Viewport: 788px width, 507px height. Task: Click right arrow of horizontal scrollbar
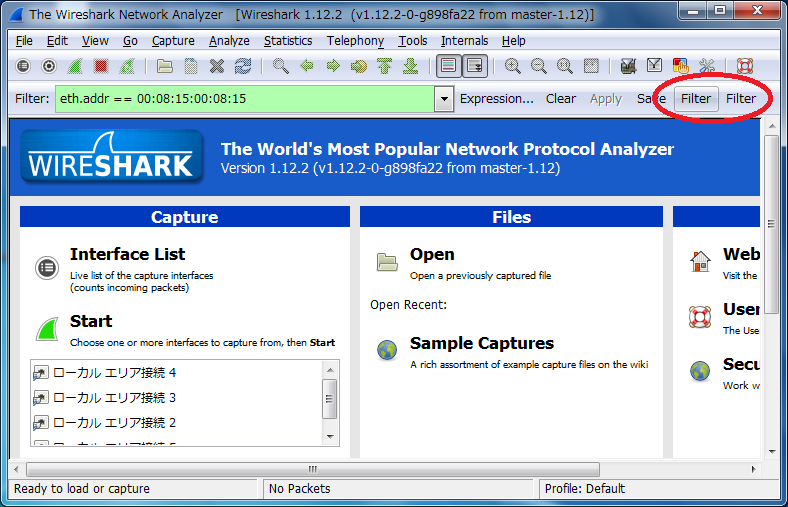(753, 469)
